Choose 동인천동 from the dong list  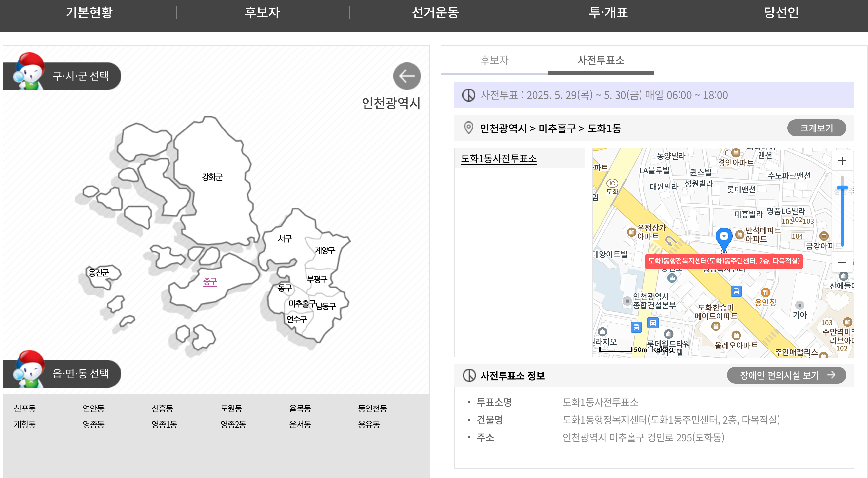coord(372,408)
